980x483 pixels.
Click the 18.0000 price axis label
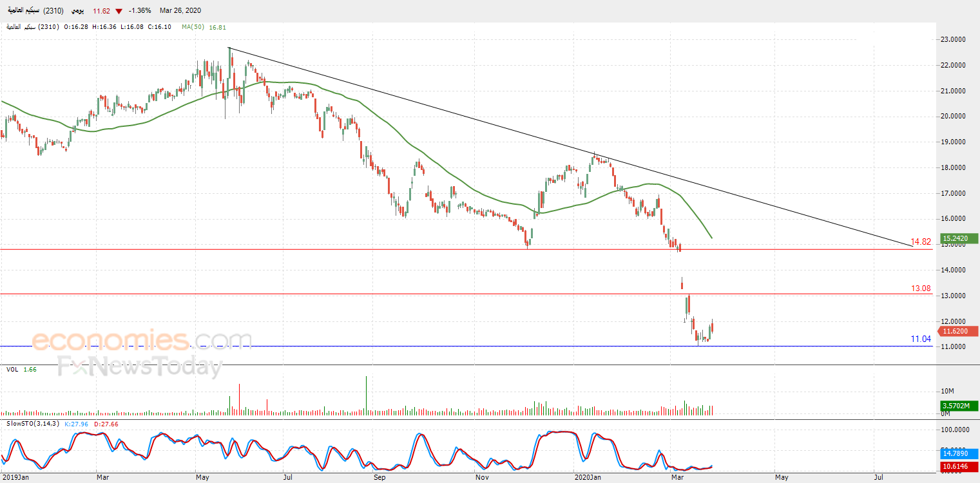pyautogui.click(x=954, y=168)
